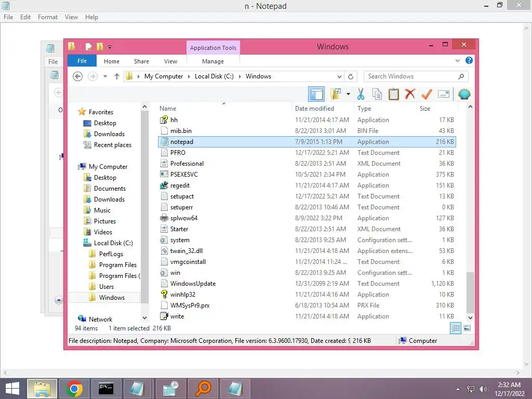This screenshot has height=399, width=532.
Task: Open the network tray icon
Action: (470, 389)
